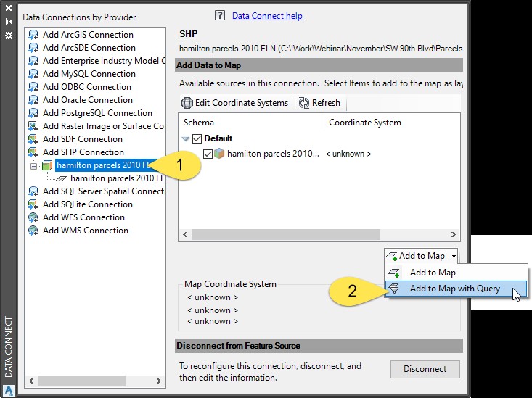The width and height of the screenshot is (532, 398).
Task: Choose Add to Map with Query
Action: pos(457,289)
